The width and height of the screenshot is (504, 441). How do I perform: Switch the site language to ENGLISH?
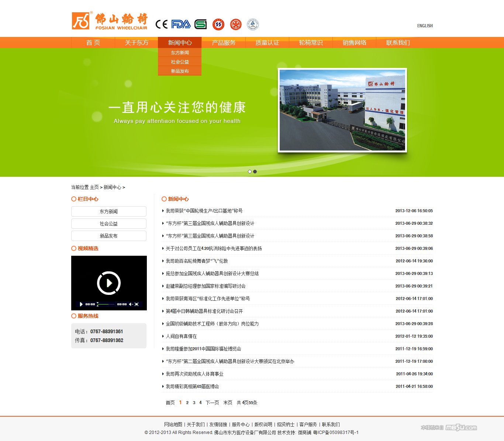coord(425,26)
